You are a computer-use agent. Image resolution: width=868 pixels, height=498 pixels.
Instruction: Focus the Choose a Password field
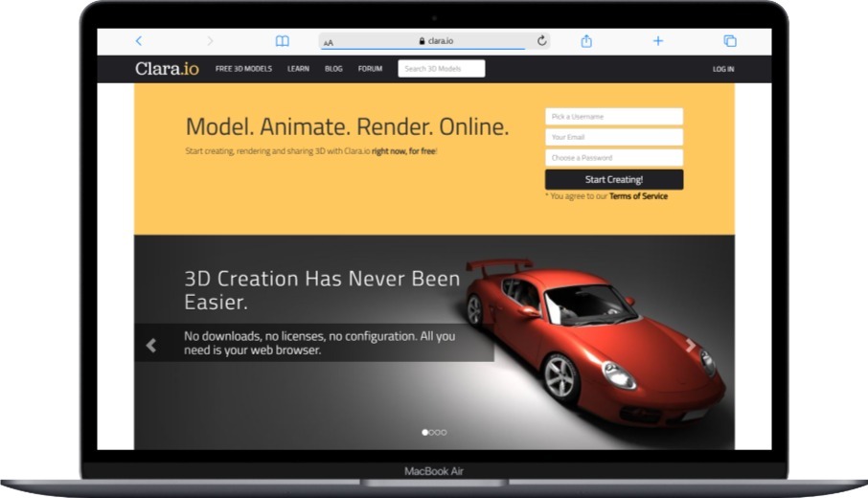tap(614, 158)
